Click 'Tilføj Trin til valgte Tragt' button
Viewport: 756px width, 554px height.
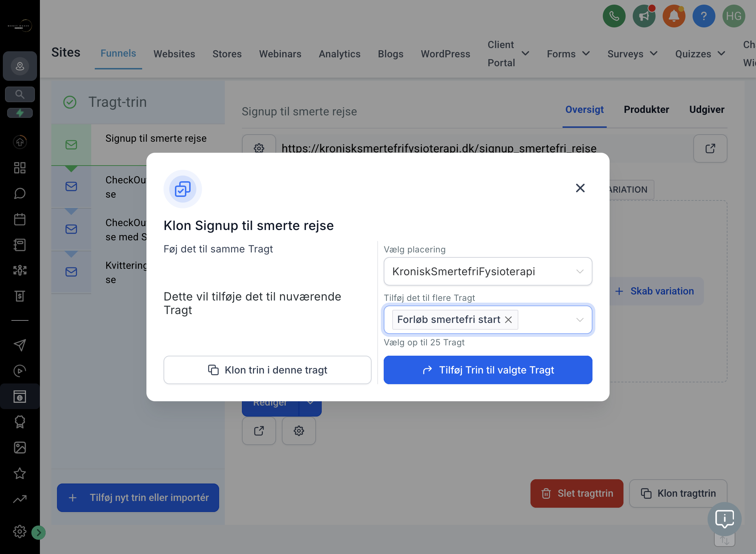(x=488, y=370)
